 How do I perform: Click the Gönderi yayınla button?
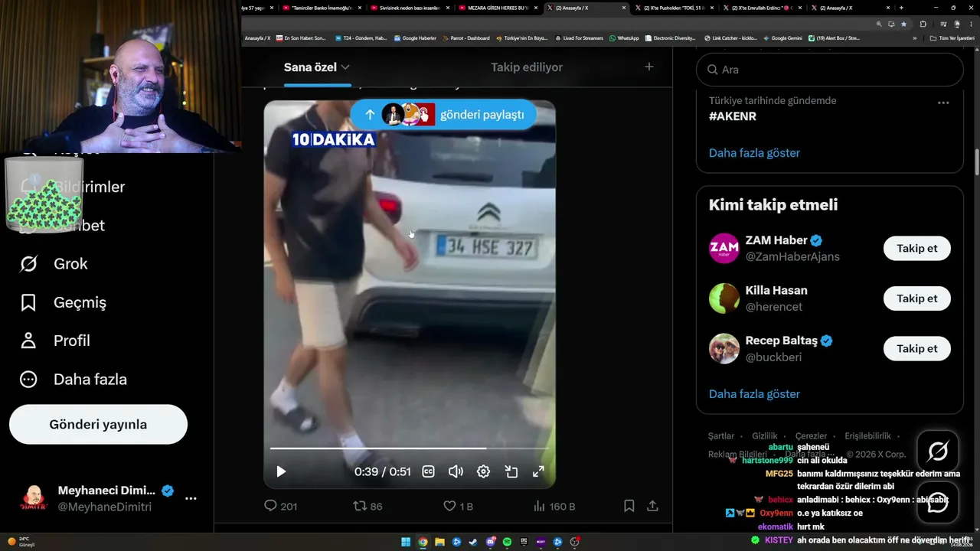[x=98, y=425]
